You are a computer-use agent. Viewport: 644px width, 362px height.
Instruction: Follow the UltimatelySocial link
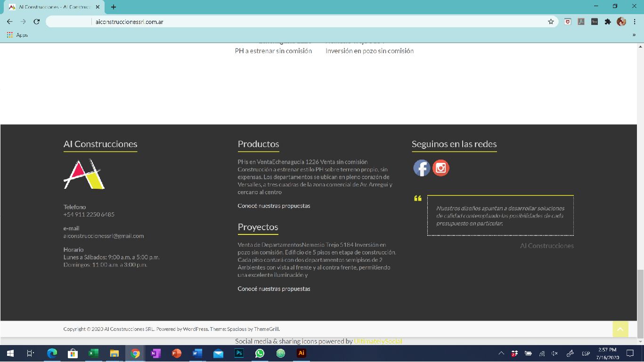coord(378,341)
